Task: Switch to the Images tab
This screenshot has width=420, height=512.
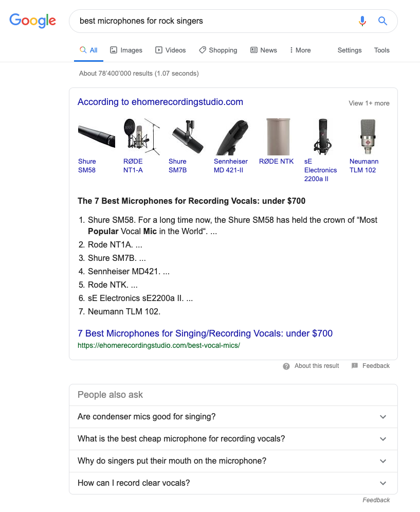Action: coord(126,50)
